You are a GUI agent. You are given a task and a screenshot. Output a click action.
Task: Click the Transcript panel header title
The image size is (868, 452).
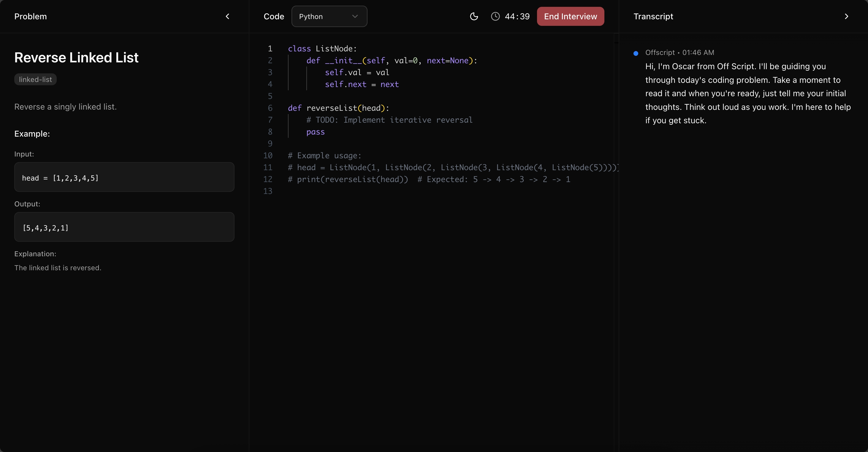point(653,17)
